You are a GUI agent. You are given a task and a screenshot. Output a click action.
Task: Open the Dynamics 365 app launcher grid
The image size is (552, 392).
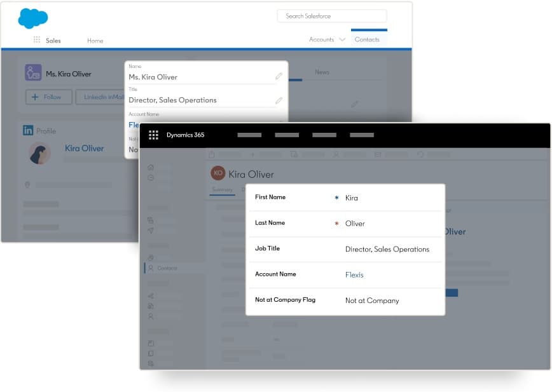tap(153, 135)
